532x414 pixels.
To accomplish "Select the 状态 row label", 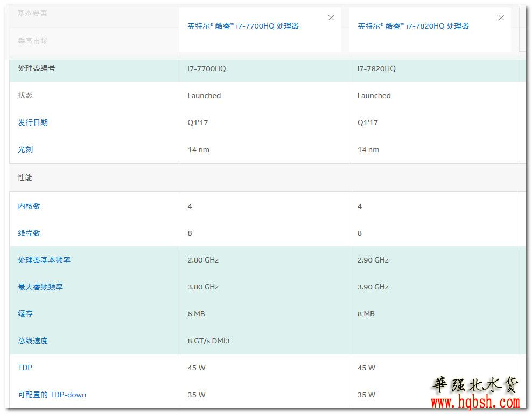I will tap(25, 95).
